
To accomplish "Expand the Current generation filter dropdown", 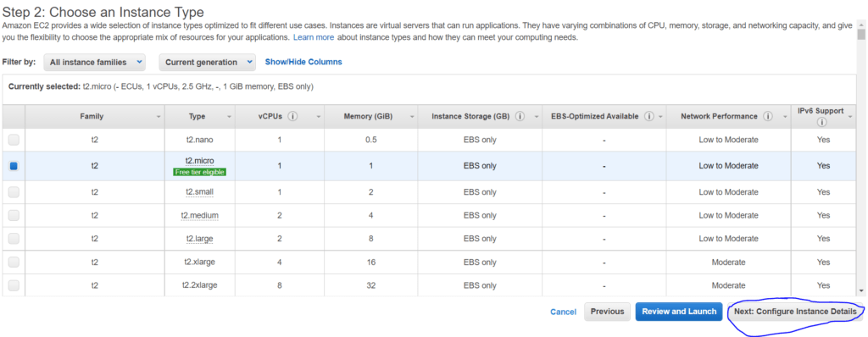I will 208,62.
